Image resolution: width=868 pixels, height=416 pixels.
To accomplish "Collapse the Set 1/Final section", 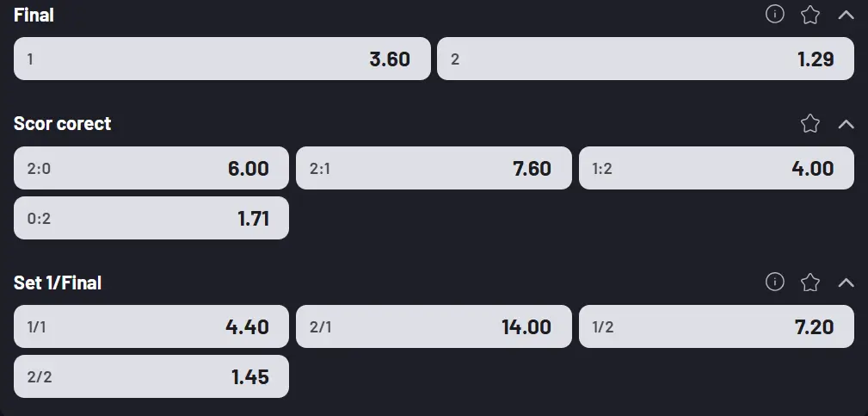I will tap(846, 282).
